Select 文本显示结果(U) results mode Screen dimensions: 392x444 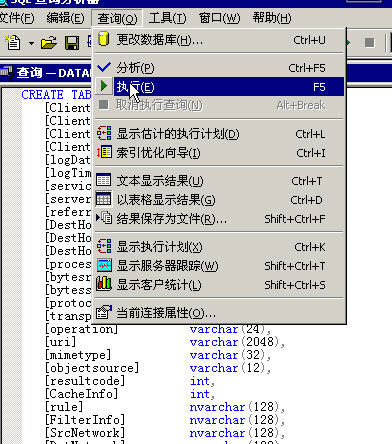(219, 181)
